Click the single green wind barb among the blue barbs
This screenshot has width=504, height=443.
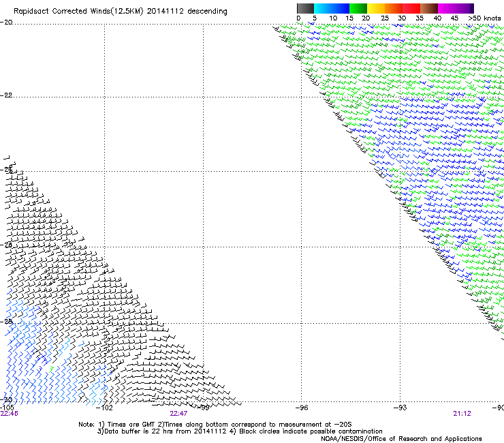coord(51,369)
